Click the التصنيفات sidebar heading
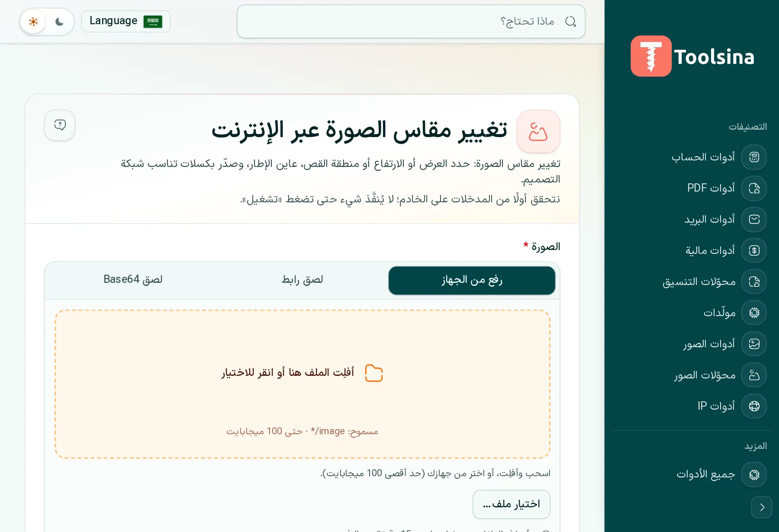 [x=747, y=127]
